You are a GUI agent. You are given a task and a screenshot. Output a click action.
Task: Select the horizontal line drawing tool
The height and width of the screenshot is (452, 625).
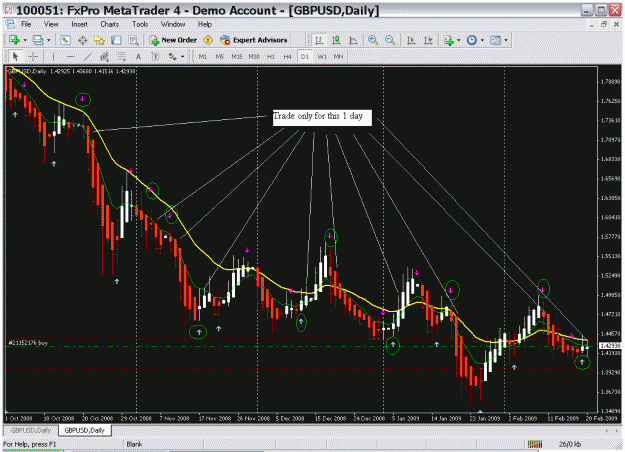pos(71,57)
